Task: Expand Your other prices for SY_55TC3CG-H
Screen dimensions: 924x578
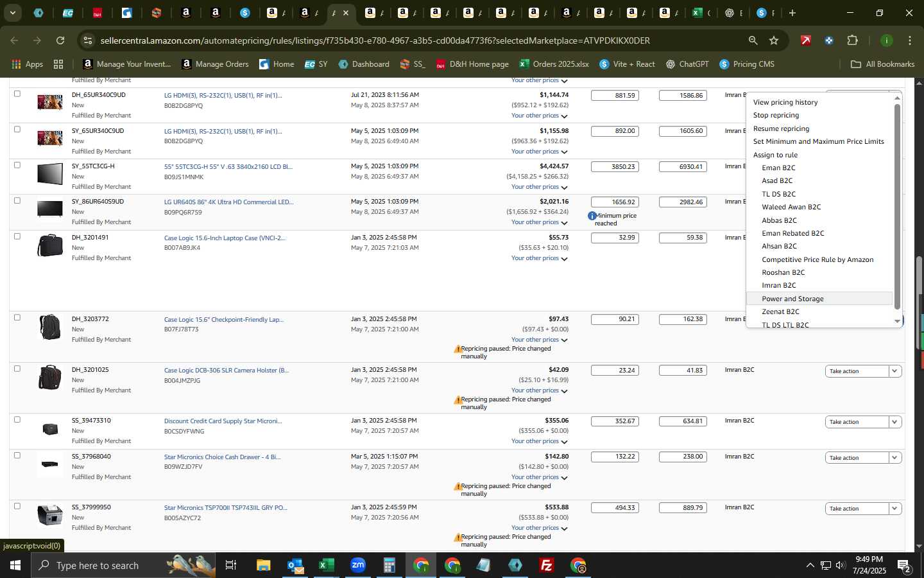Action: [x=540, y=187]
